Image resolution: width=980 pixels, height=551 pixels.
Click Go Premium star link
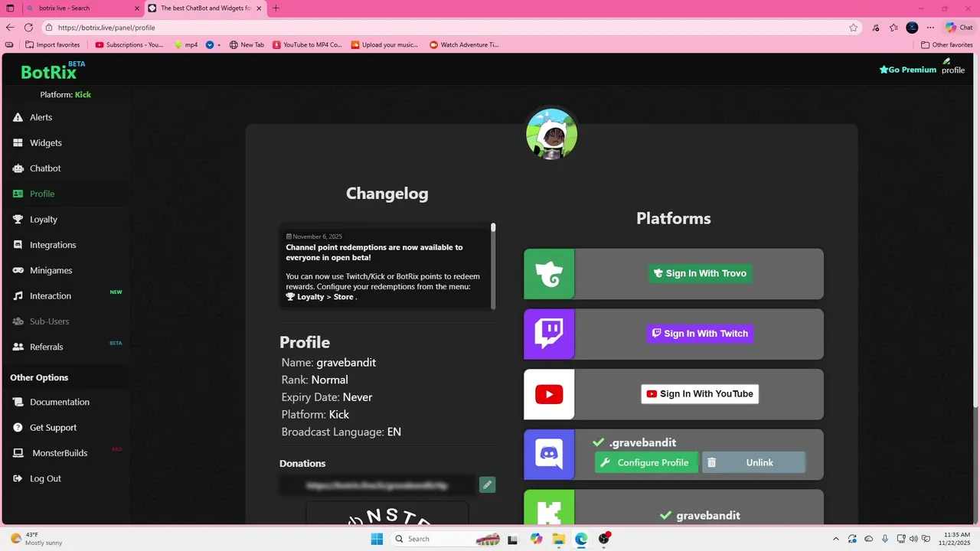tap(908, 70)
